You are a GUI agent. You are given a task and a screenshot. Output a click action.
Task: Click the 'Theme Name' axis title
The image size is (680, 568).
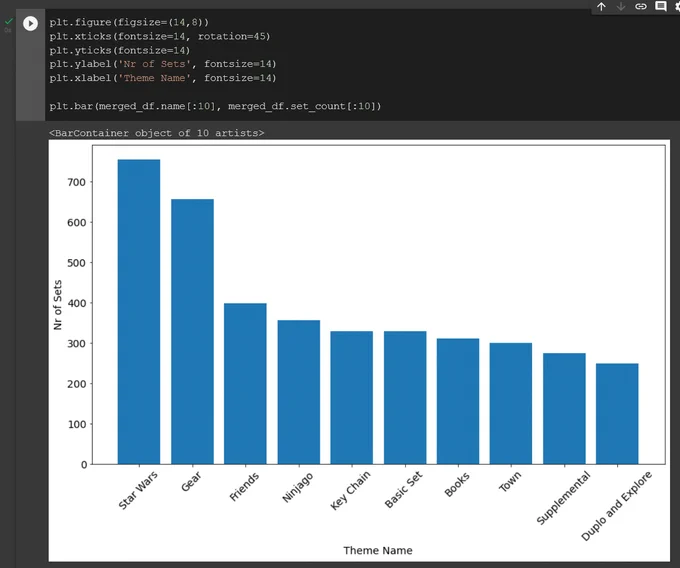[378, 551]
